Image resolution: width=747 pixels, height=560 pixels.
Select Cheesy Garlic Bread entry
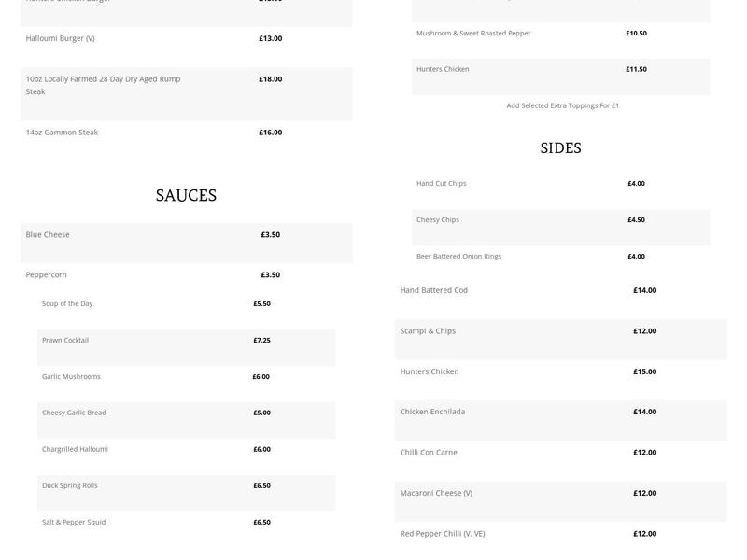click(x=74, y=413)
